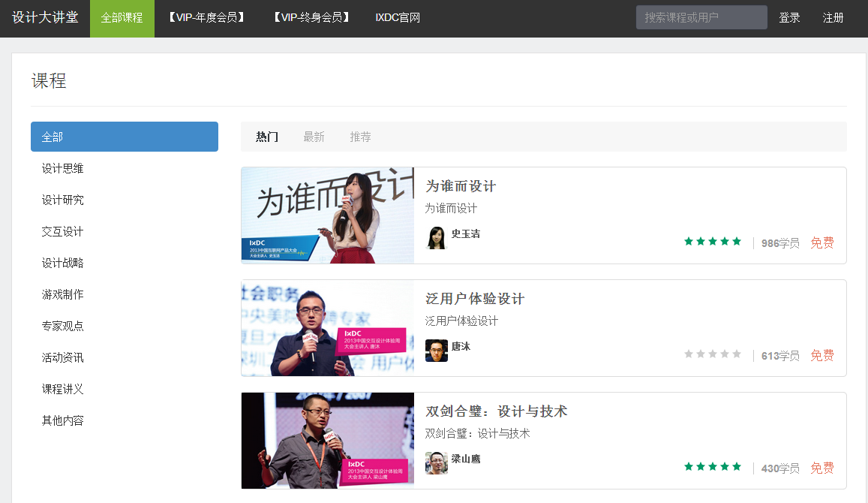This screenshot has width=868, height=503.
Task: Open the 为谁而设计 course thumbnail
Action: [x=327, y=215]
